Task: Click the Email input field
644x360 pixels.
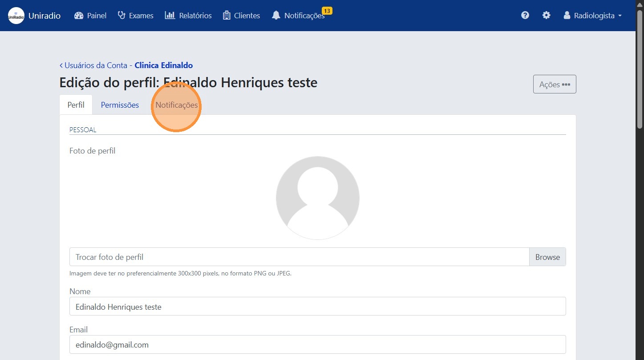Action: pos(317,344)
